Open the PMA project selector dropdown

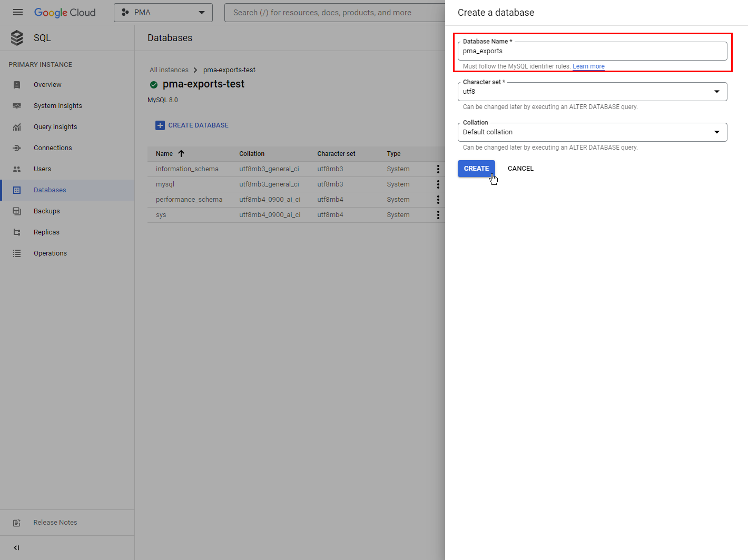click(x=163, y=13)
